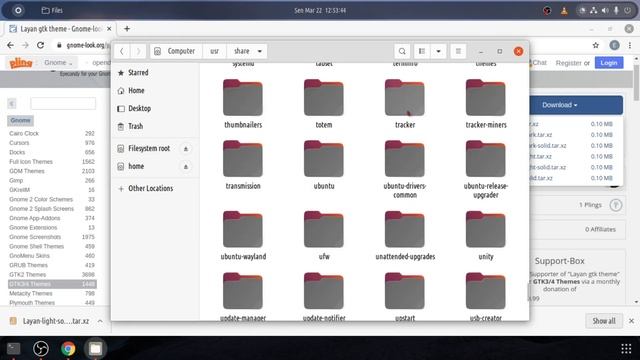The image size is (640, 360).
Task: Select the Layan gtk theme tab
Action: (60, 29)
